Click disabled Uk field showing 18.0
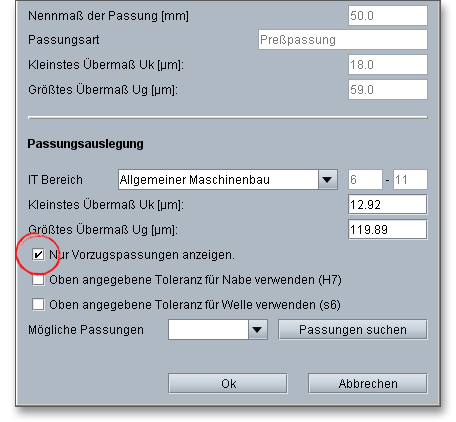 388,64
